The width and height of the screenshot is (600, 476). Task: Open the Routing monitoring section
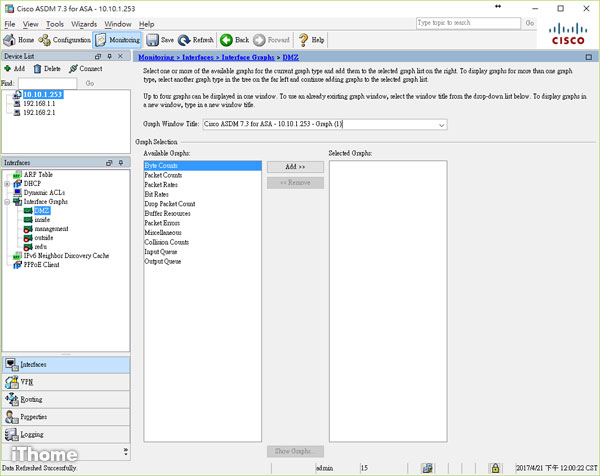click(x=66, y=399)
